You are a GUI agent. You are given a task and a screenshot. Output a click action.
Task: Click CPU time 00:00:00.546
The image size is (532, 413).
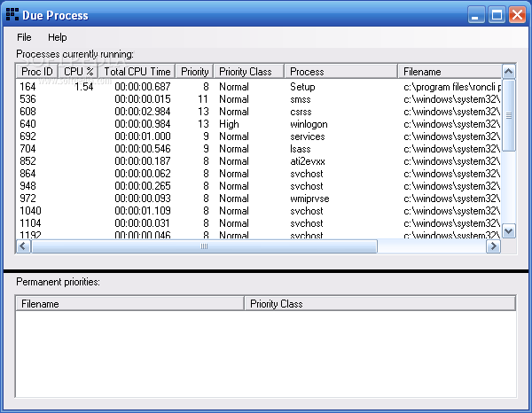[x=143, y=149]
